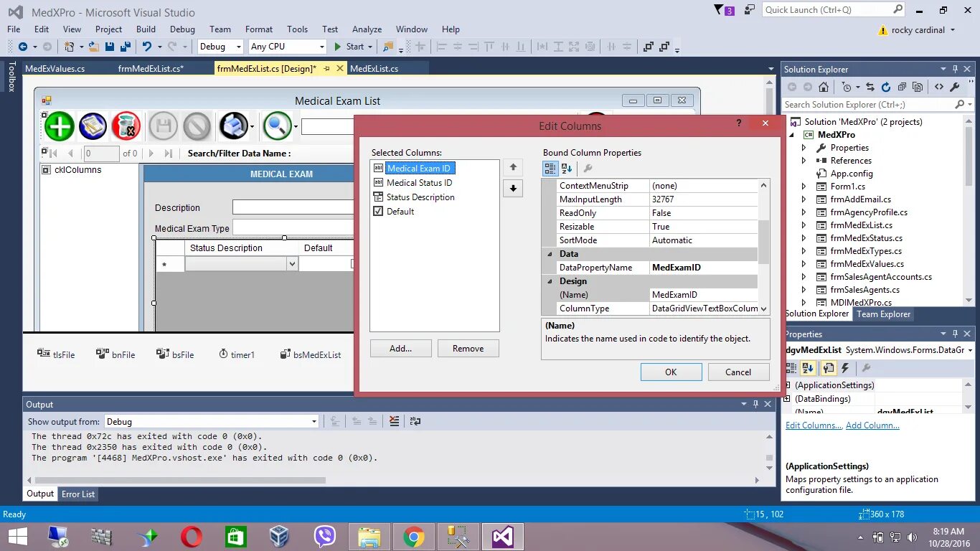This screenshot has height=551, width=980.
Task: Switch to Error List tab
Action: pos(78,494)
